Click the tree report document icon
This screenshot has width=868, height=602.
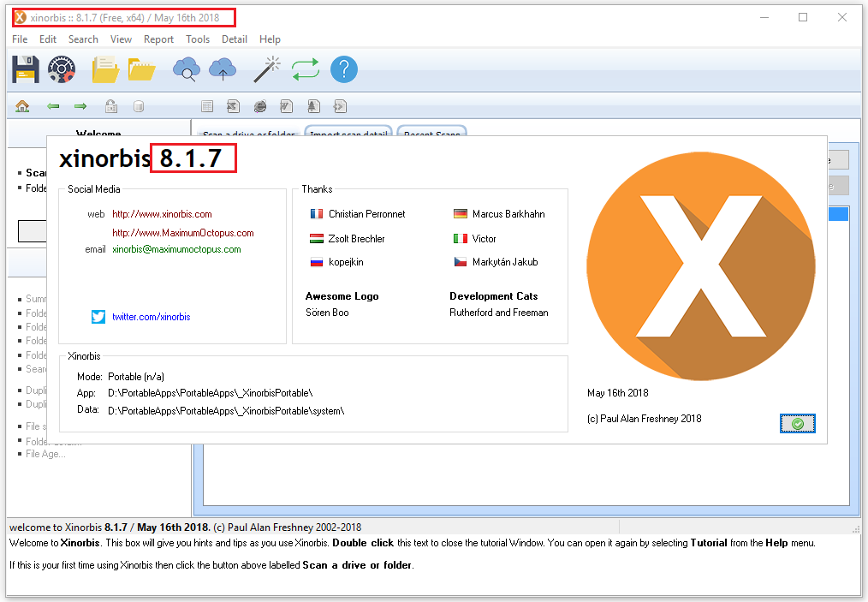[313, 106]
